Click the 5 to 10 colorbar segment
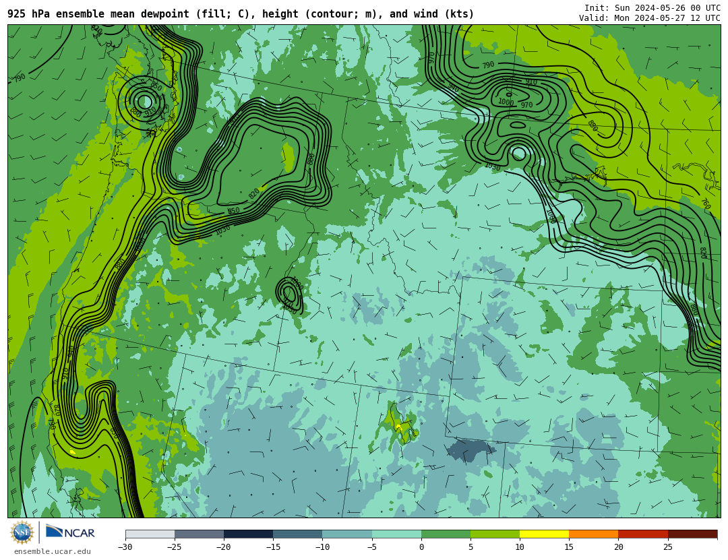The height and width of the screenshot is (560, 728). [x=495, y=534]
